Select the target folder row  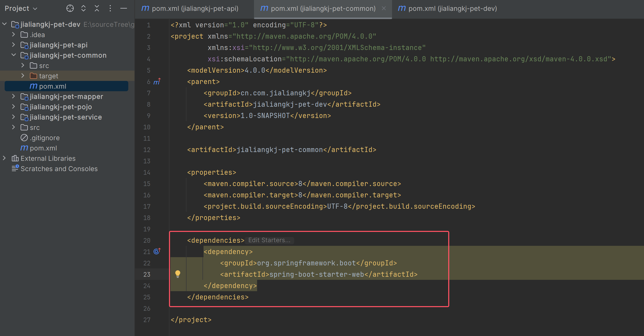pyautogui.click(x=67, y=76)
